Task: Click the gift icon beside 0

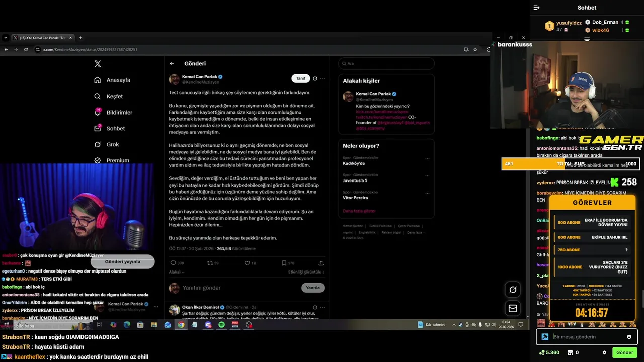Action: point(570,352)
